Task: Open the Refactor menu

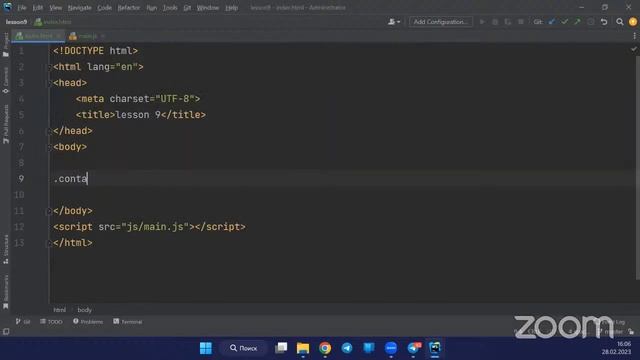Action: pyautogui.click(x=129, y=8)
